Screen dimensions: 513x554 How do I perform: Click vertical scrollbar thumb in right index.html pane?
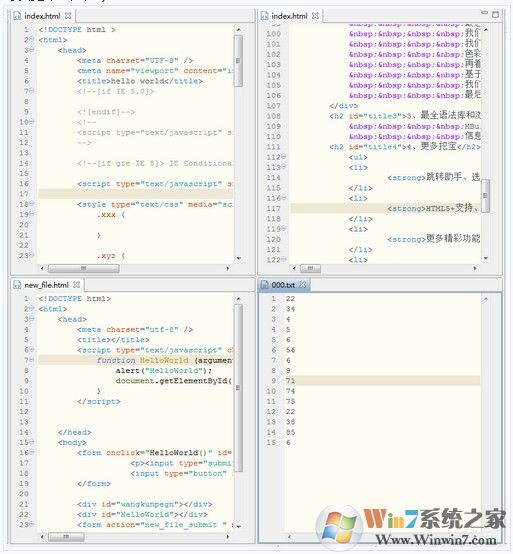click(x=485, y=196)
